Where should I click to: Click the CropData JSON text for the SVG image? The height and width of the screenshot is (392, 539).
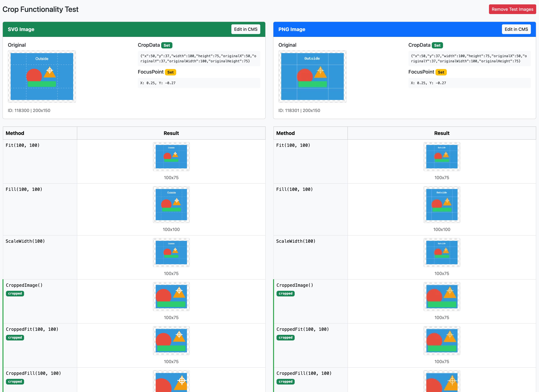(199, 59)
